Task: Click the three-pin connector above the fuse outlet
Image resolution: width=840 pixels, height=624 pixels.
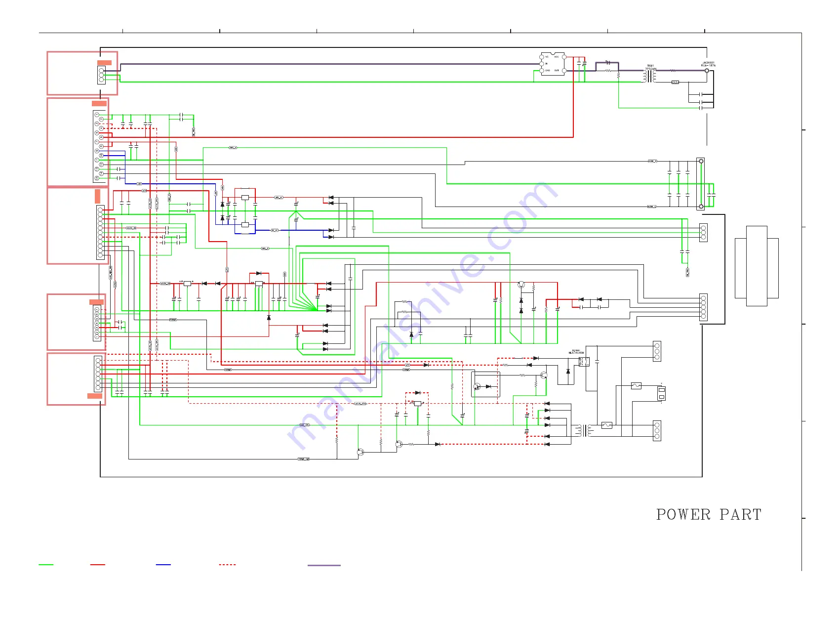Action: pos(657,351)
